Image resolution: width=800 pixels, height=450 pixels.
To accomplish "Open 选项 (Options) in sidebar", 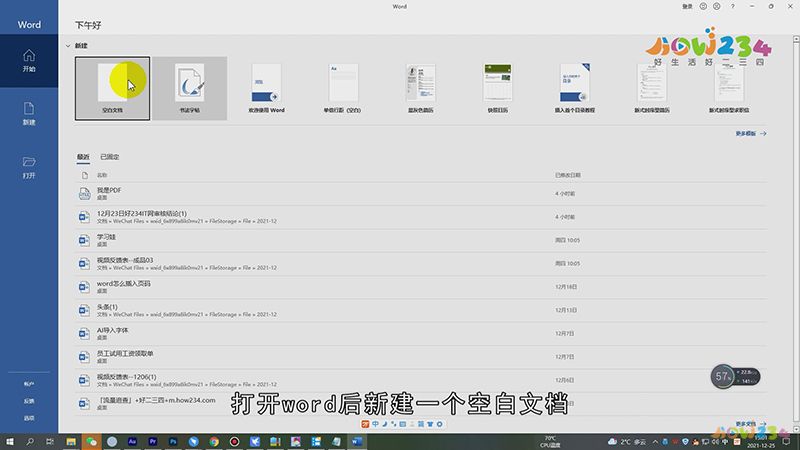I will coord(29,418).
